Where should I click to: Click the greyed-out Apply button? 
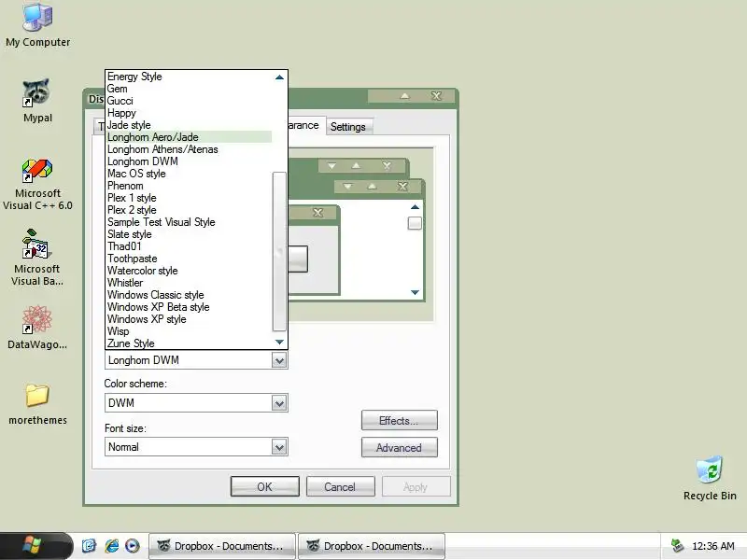pyautogui.click(x=416, y=486)
